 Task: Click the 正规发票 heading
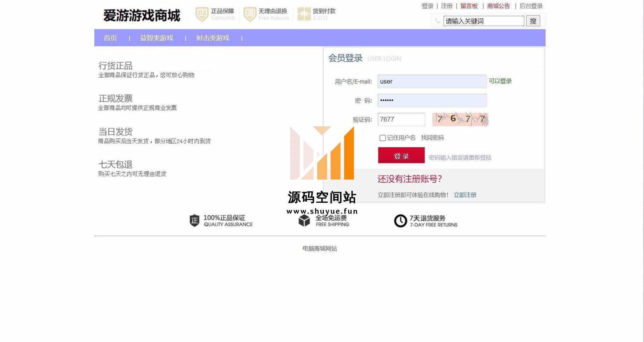[116, 98]
